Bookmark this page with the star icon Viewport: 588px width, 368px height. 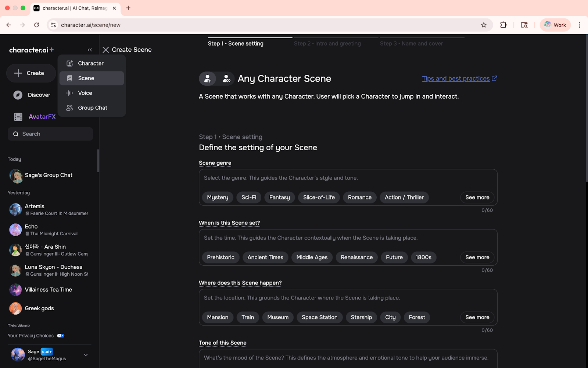tap(484, 25)
